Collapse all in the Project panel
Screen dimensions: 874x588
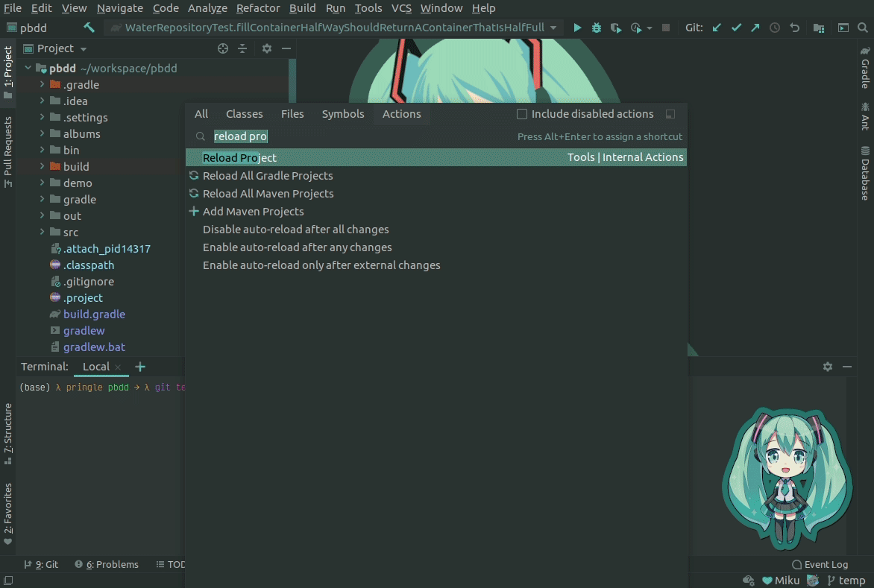[x=242, y=48]
